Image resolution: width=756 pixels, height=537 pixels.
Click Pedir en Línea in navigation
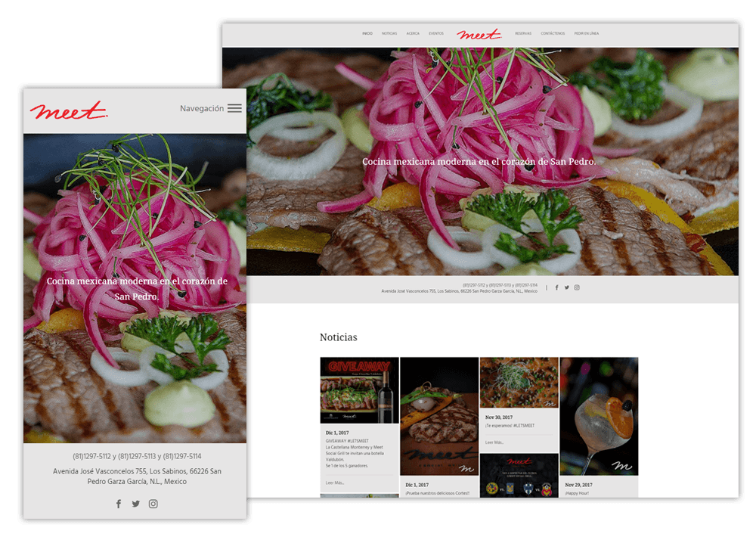[x=586, y=33]
